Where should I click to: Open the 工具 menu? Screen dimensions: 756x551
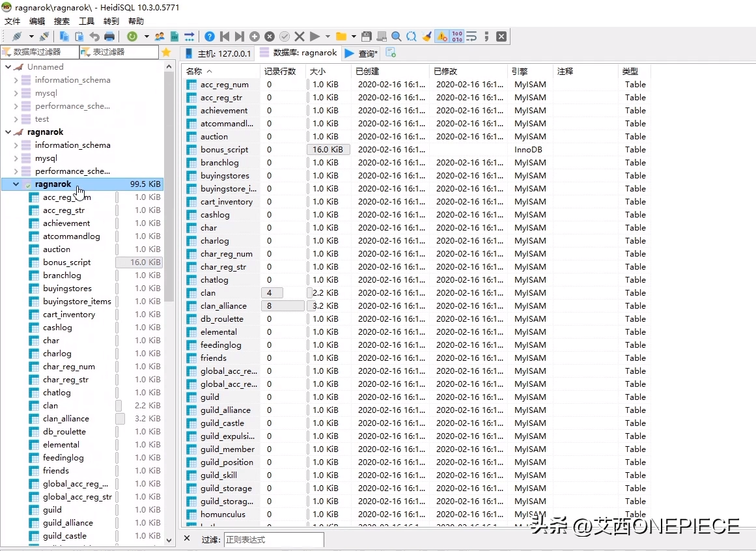point(87,21)
